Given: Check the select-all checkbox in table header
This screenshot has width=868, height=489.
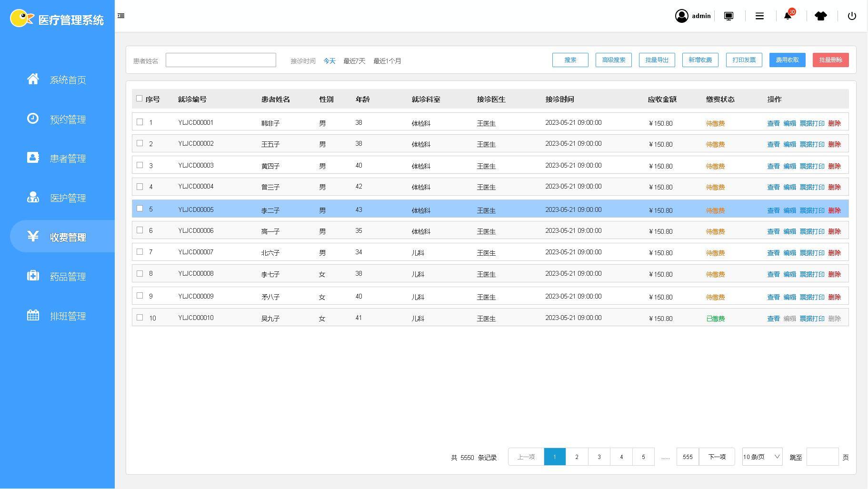Looking at the screenshot, I should coord(139,99).
